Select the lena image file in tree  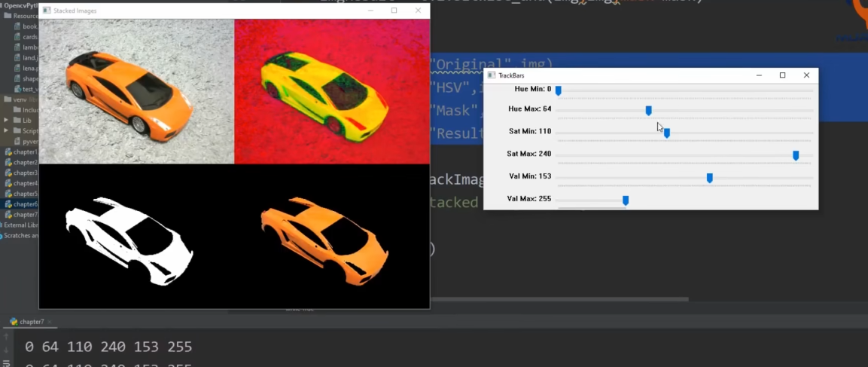pyautogui.click(x=26, y=68)
